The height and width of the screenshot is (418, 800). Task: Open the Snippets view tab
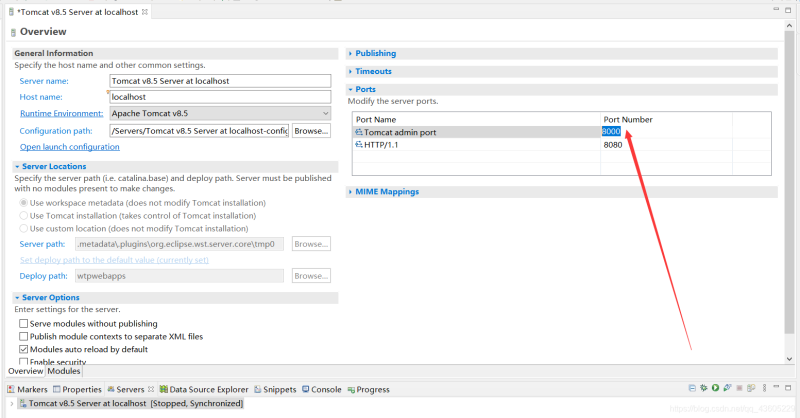(x=275, y=389)
